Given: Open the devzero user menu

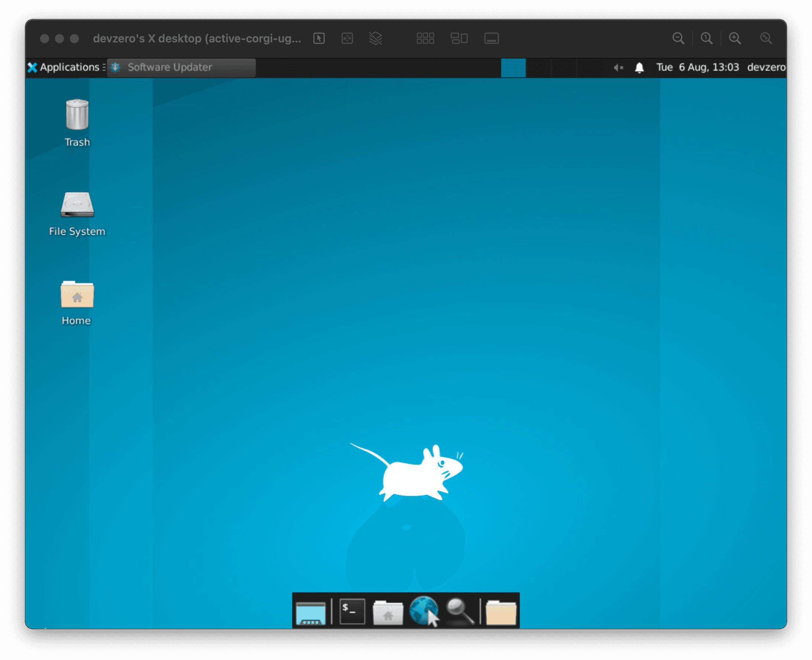Looking at the screenshot, I should pyautogui.click(x=766, y=67).
